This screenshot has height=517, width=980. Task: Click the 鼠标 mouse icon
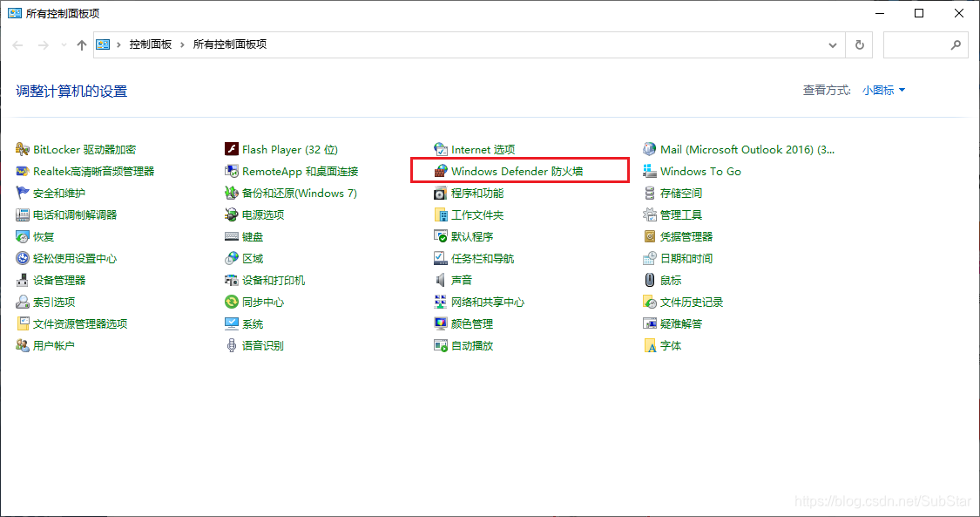point(650,280)
